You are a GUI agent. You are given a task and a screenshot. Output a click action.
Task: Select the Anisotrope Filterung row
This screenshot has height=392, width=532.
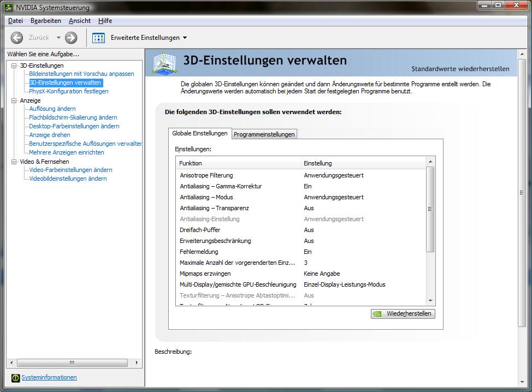point(300,175)
